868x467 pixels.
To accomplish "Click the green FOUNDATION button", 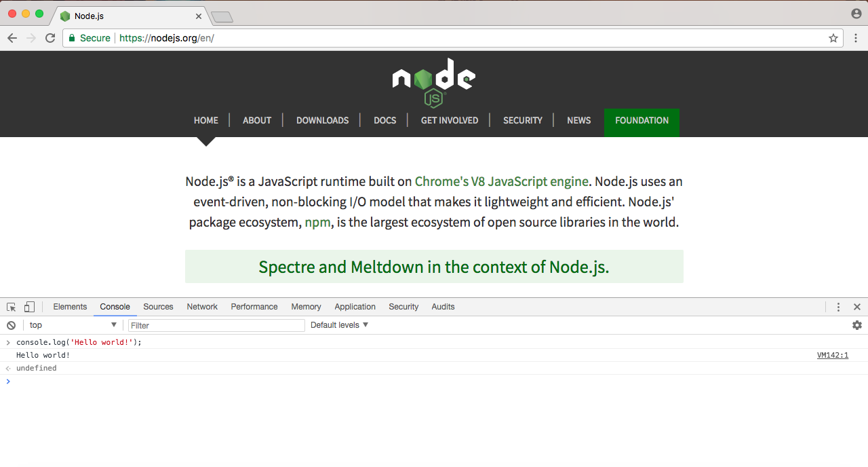I will [642, 122].
